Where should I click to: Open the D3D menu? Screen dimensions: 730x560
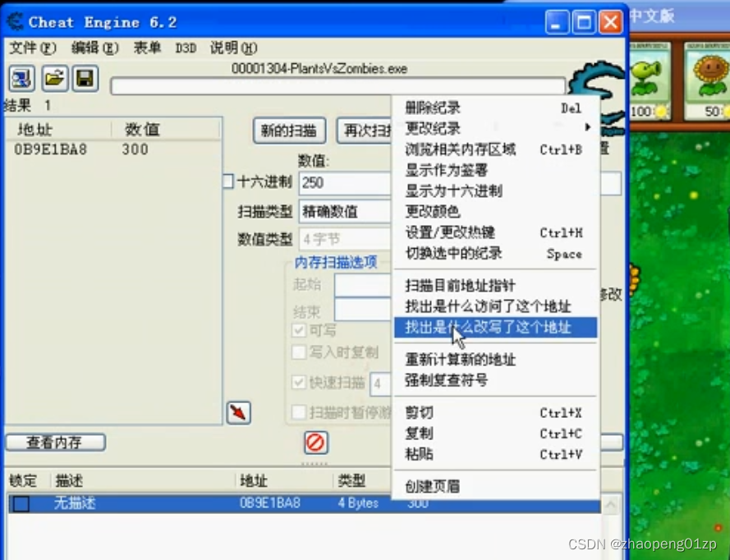tap(186, 48)
